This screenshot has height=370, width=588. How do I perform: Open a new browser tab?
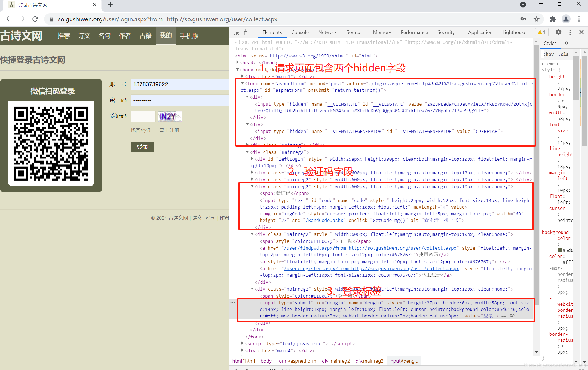click(110, 5)
